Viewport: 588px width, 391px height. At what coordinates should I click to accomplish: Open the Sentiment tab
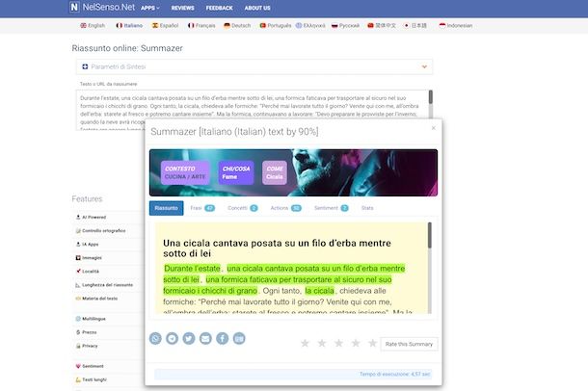point(331,208)
